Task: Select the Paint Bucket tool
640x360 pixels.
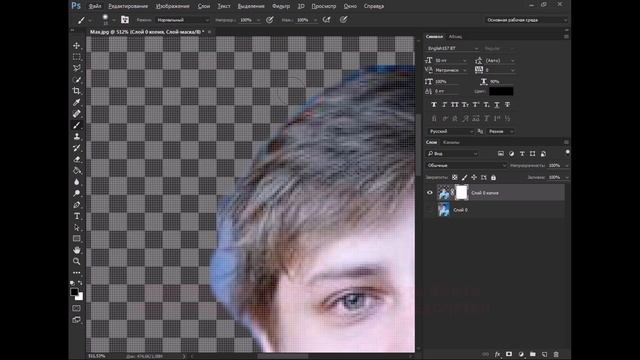Action: click(76, 171)
